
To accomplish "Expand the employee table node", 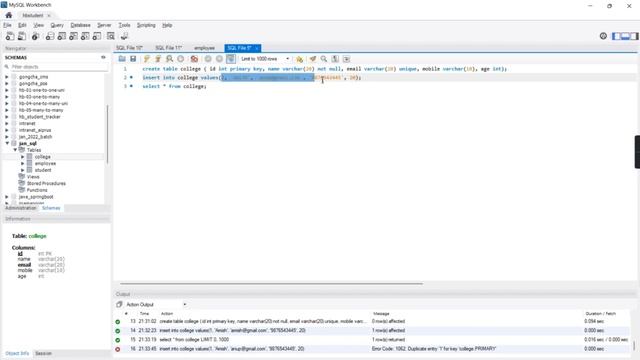I will tap(23, 164).
